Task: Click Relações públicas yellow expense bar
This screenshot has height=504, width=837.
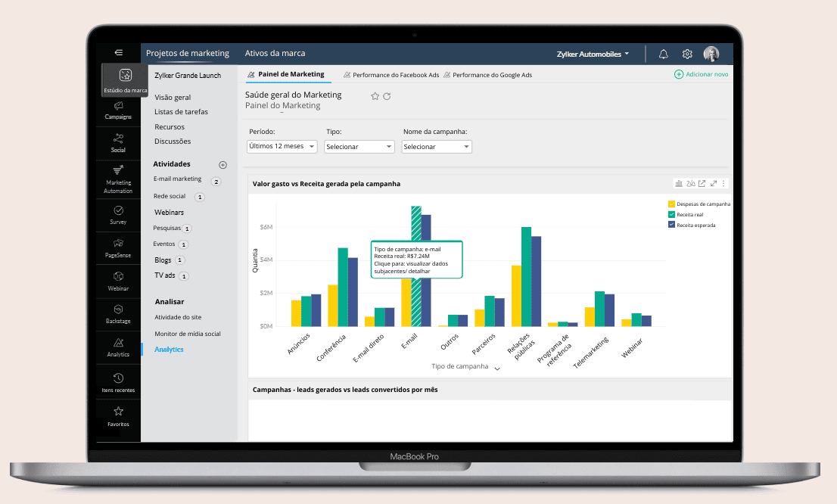Action: [516, 296]
